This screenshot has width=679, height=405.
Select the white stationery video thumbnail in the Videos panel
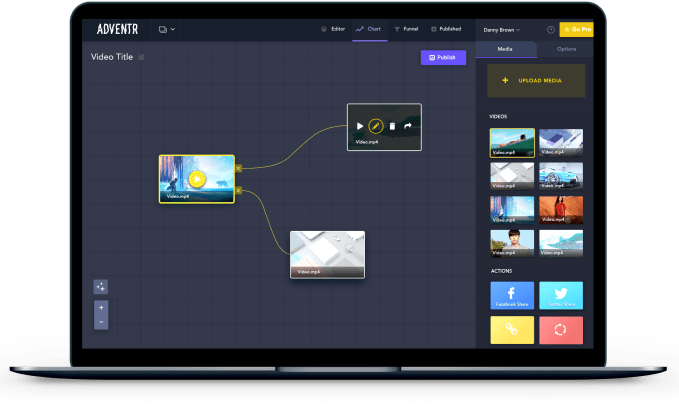pyautogui.click(x=512, y=176)
